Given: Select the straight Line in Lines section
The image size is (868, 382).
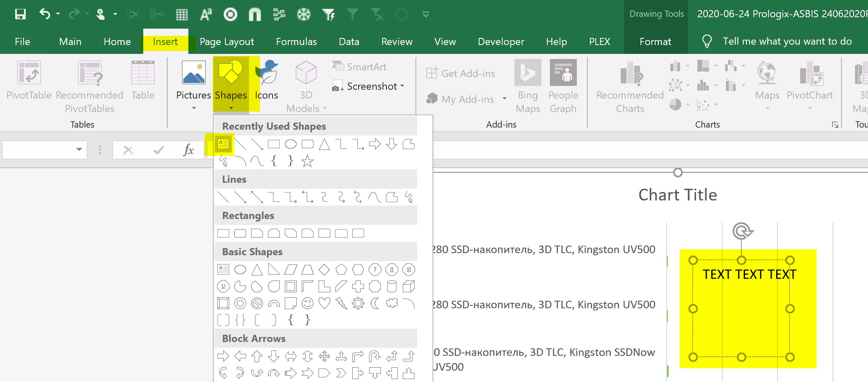Looking at the screenshot, I should coord(223,197).
